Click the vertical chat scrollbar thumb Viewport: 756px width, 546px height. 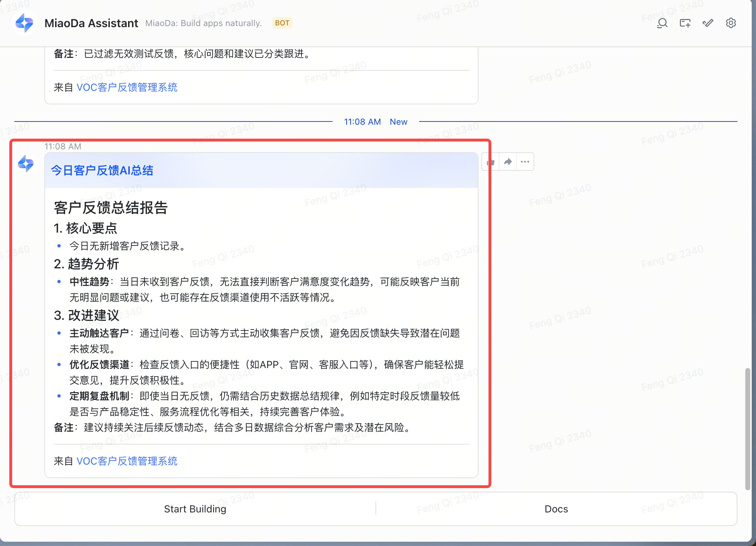(x=747, y=429)
